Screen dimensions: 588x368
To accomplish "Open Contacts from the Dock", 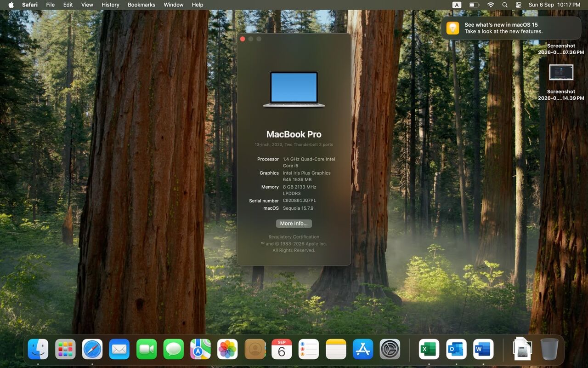I will tap(254, 349).
